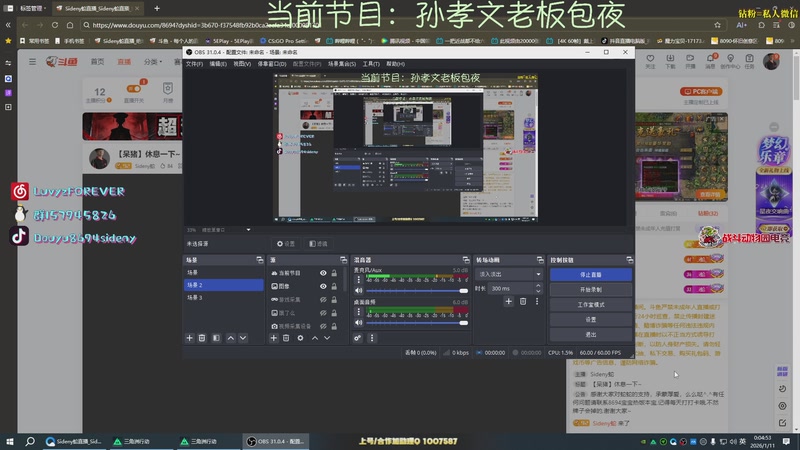Show the 视频采集设备 source via its crossed eye
The height and width of the screenshot is (450, 800).
point(323,326)
